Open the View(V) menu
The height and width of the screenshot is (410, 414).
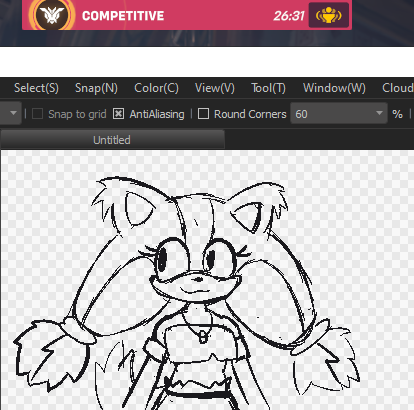tap(215, 88)
